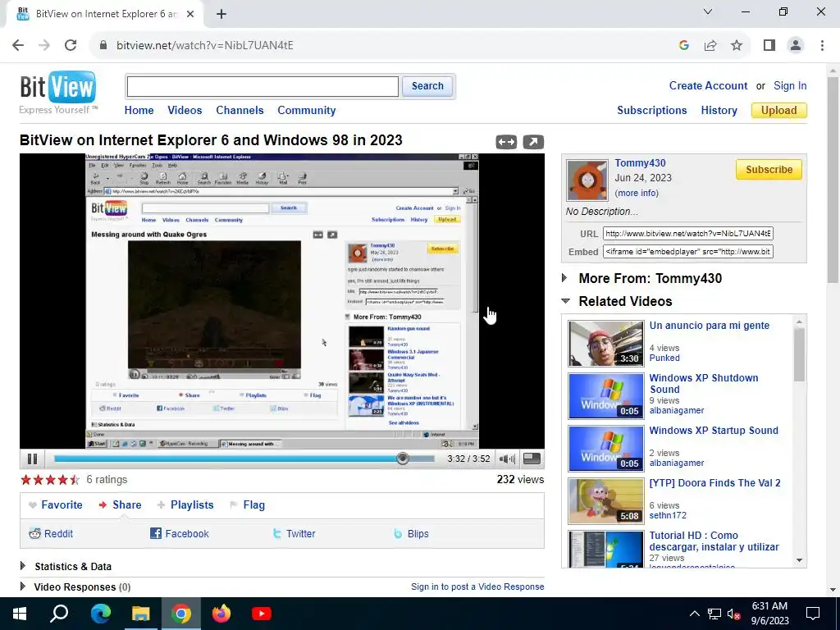Click the widen player double-arrow icon
Screen dimensions: 840x630
tap(506, 142)
